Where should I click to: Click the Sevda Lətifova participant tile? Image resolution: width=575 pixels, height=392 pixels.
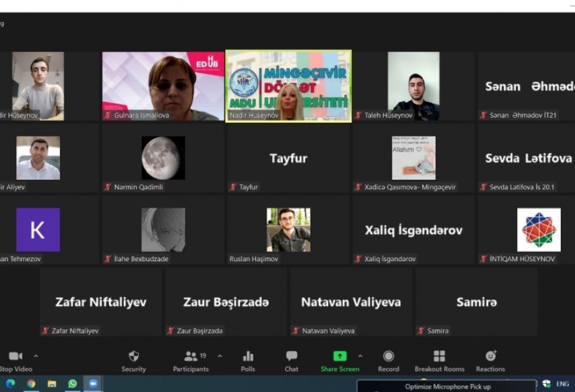526,158
